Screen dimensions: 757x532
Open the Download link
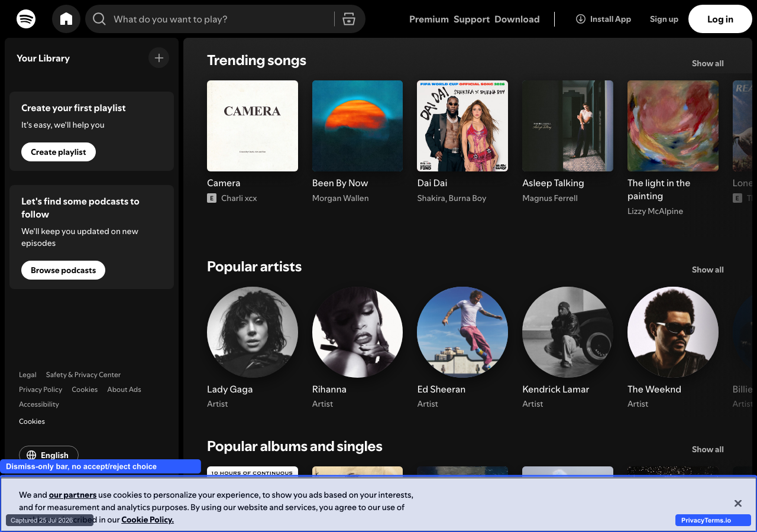pyautogui.click(x=517, y=19)
